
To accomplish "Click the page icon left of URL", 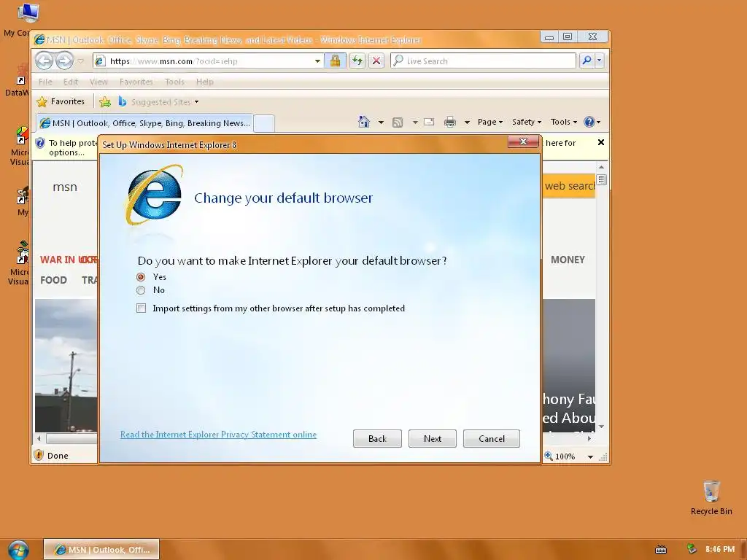I will click(x=100, y=61).
